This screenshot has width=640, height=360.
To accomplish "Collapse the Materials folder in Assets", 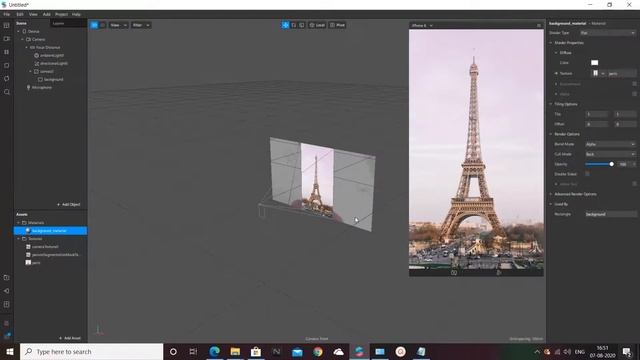I will 18,223.
